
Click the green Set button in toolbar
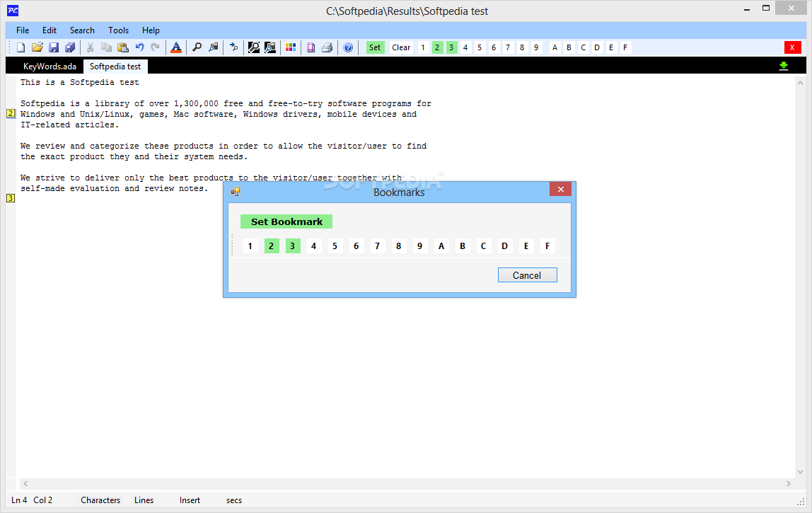[x=375, y=47]
